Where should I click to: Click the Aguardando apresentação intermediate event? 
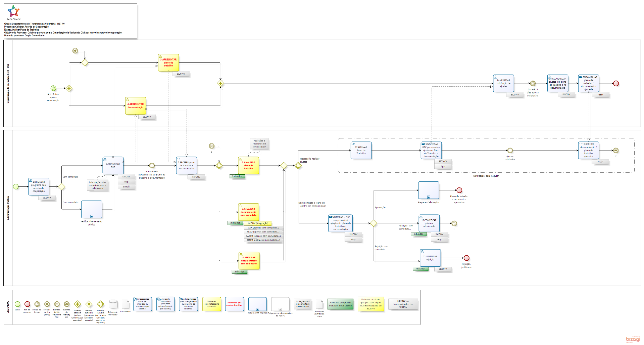(x=152, y=166)
